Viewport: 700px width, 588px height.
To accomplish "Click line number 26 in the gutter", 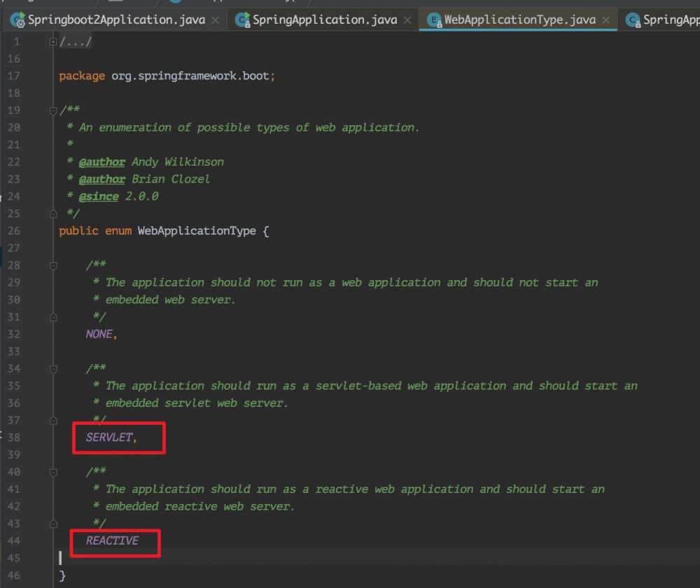I will 14,230.
